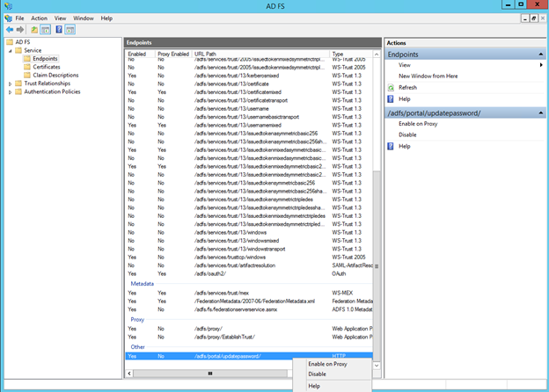Open the View submenu arrow in Actions
549x392 pixels.
541,65
